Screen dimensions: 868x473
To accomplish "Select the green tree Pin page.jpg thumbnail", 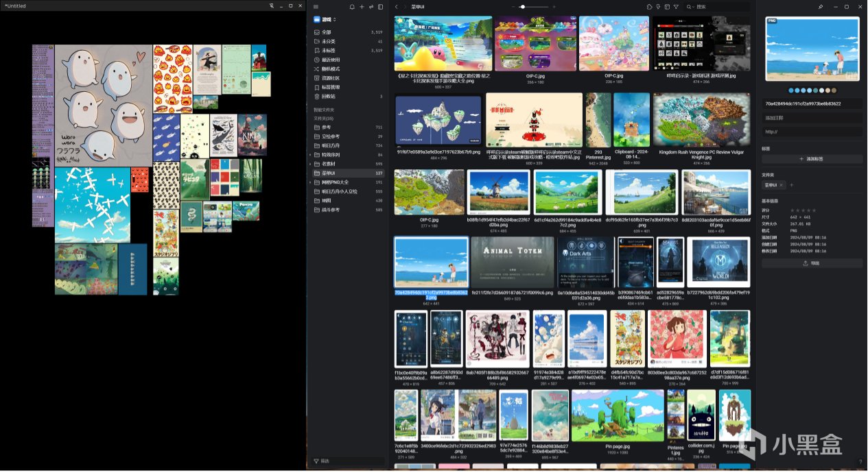I will [618, 415].
